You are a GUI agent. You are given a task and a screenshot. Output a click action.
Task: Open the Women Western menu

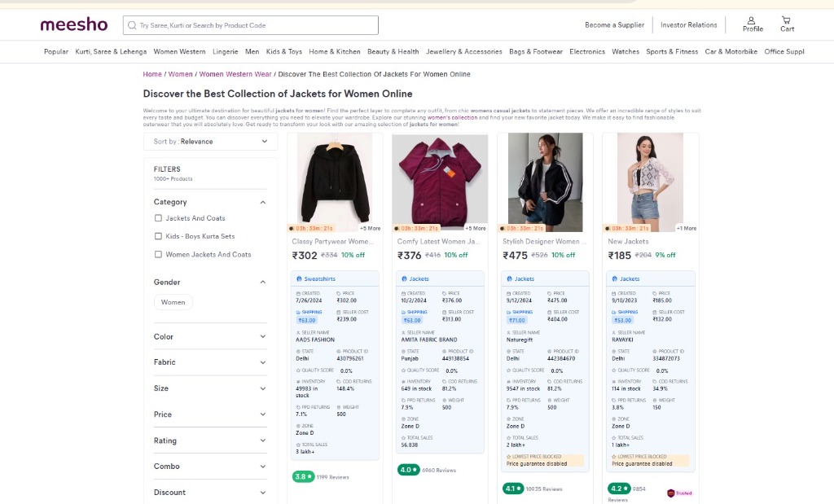pyautogui.click(x=179, y=51)
